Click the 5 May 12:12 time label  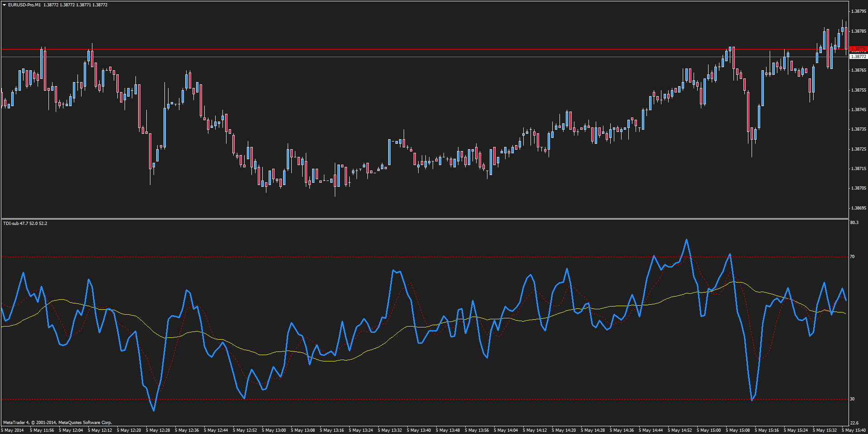pyautogui.click(x=100, y=430)
